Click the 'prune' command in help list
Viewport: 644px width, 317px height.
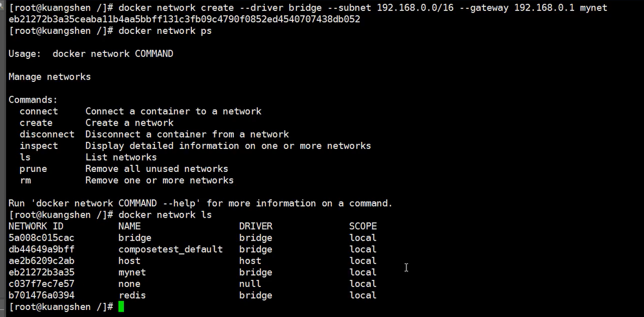point(33,169)
